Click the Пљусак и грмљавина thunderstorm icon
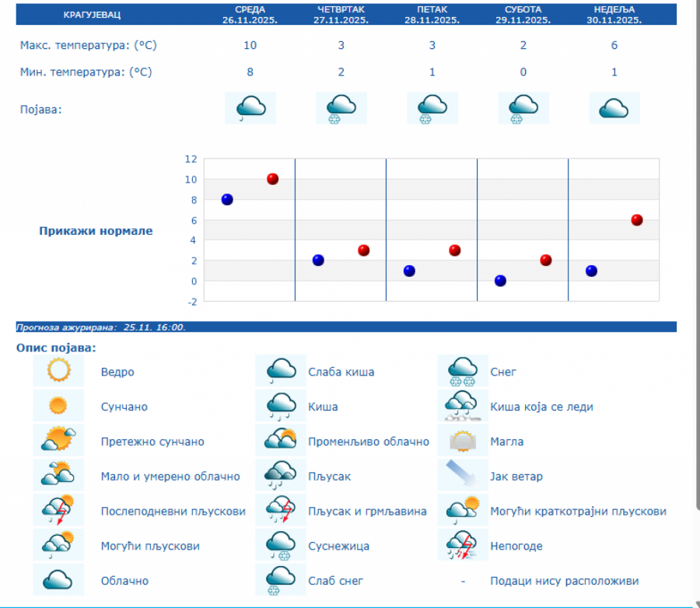The height and width of the screenshot is (608, 700). tap(281, 511)
